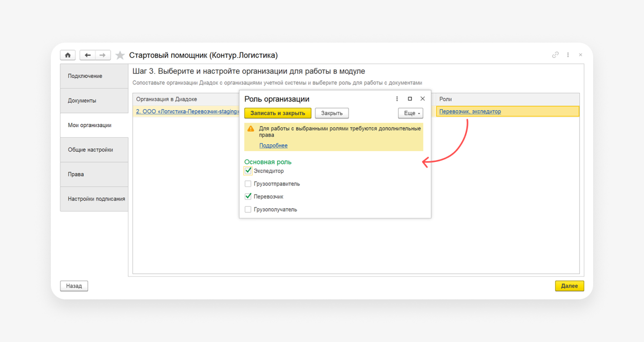Uncheck the Перевозчик role checkbox
This screenshot has width=644, height=342.
[248, 196]
